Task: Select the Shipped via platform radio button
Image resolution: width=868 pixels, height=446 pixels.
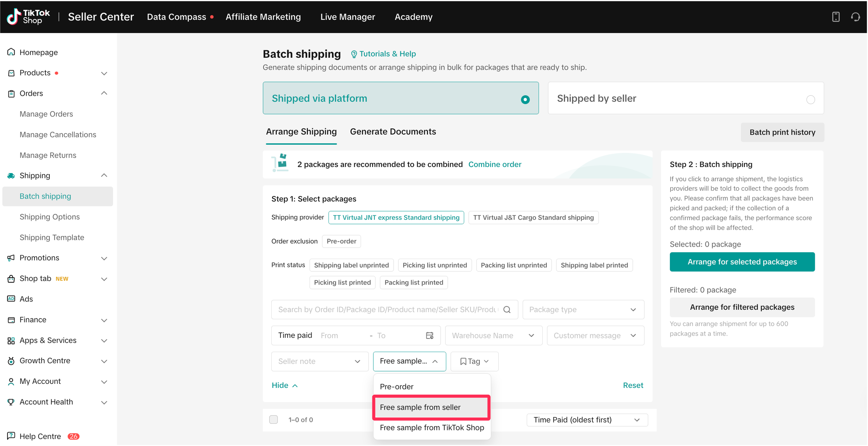Action: click(525, 100)
